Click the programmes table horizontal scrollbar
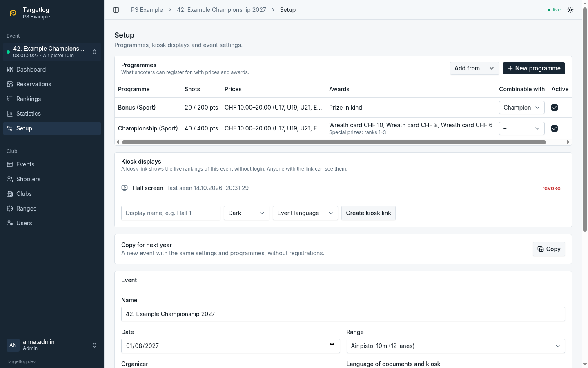 pos(334,142)
